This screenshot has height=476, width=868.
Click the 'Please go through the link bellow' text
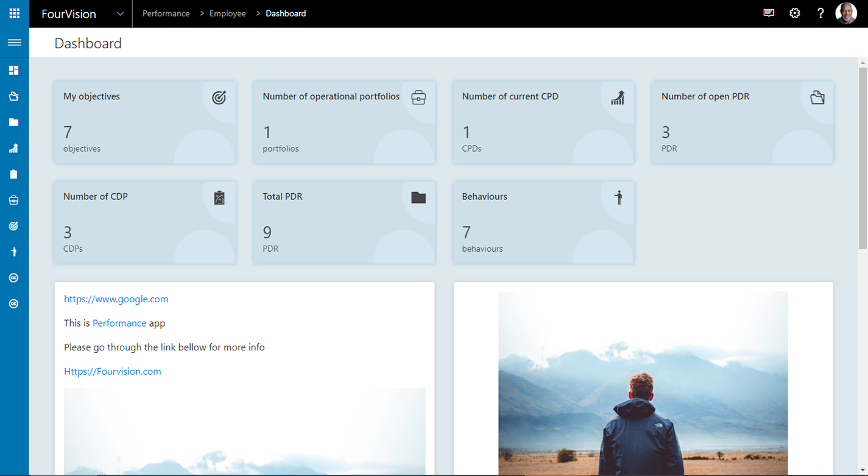(x=164, y=347)
